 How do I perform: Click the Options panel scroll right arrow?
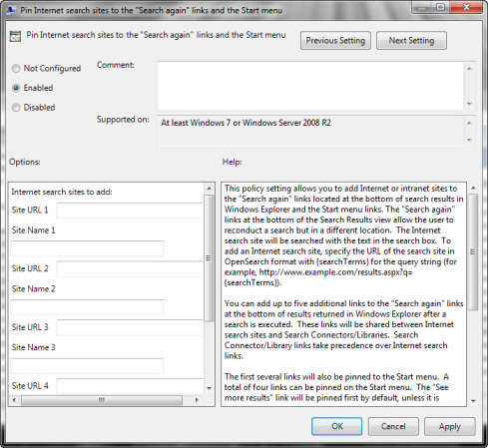coord(197,400)
